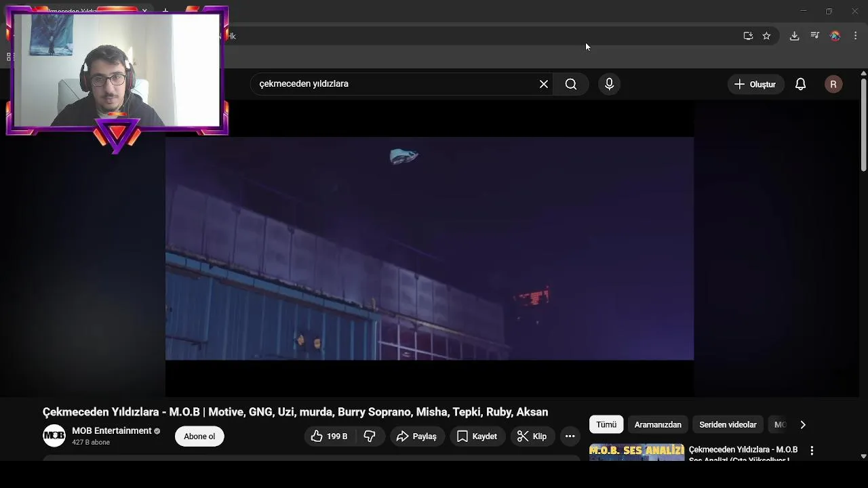Open the Chrome profile avatar
This screenshot has height=488, width=868.
coord(835,36)
